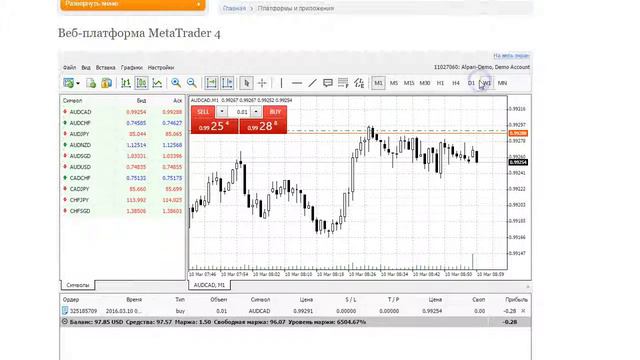Select the crosshair tool
640x360 pixels.
tap(262, 83)
